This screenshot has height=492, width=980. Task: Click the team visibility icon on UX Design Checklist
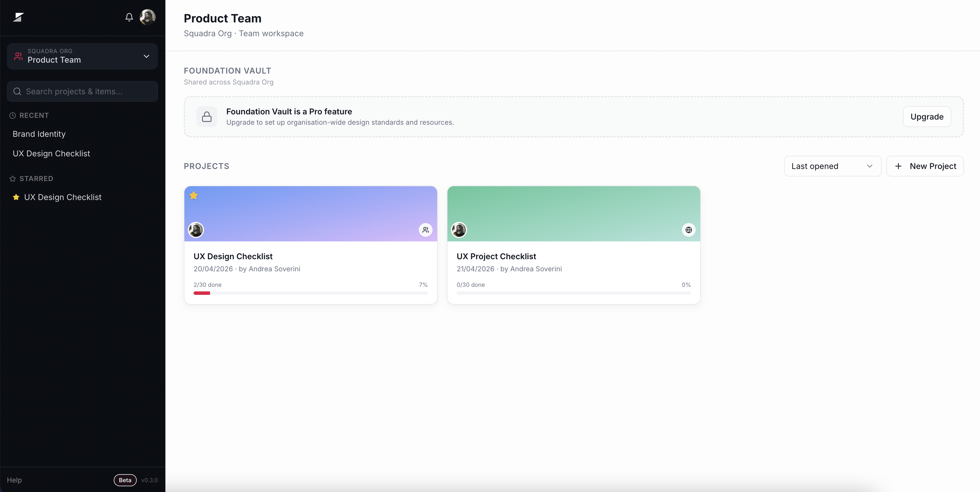(425, 230)
